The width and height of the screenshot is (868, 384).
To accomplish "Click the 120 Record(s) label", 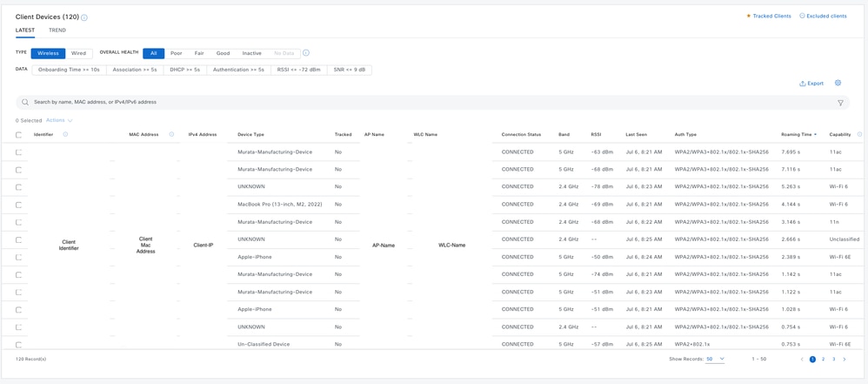I will 31,359.
